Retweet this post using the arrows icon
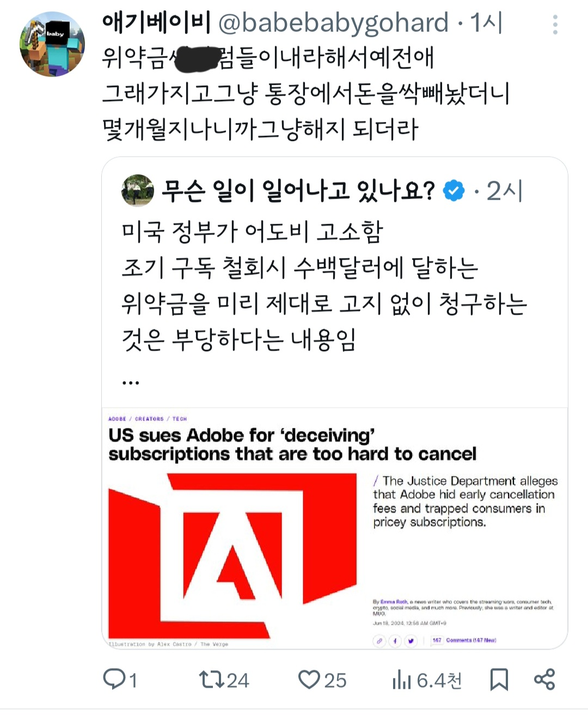 click(x=211, y=679)
